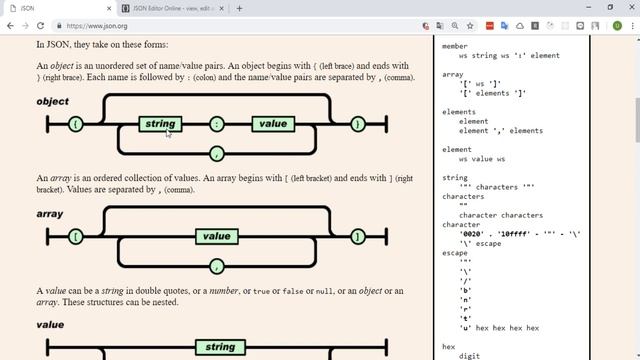Click the dark square extension icon after cloud
The image size is (640, 360).
[x=535, y=26]
